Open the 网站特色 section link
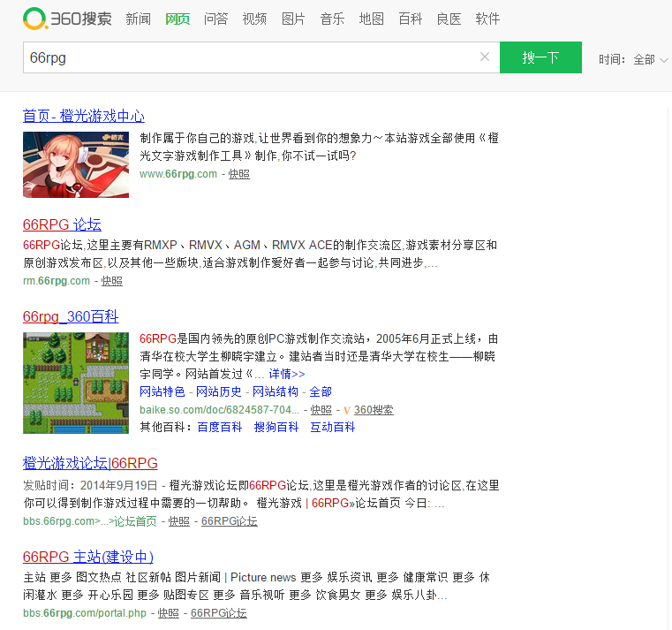 coord(162,391)
